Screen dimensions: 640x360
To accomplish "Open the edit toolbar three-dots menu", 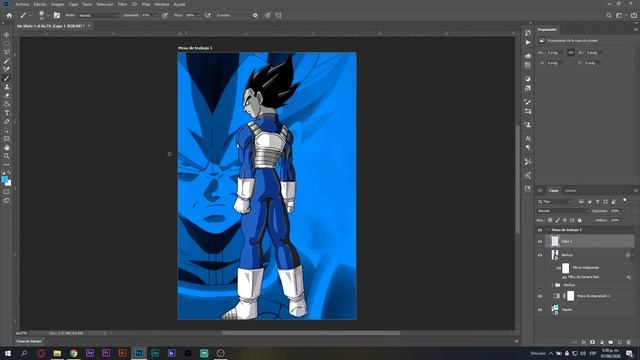I will (x=7, y=164).
